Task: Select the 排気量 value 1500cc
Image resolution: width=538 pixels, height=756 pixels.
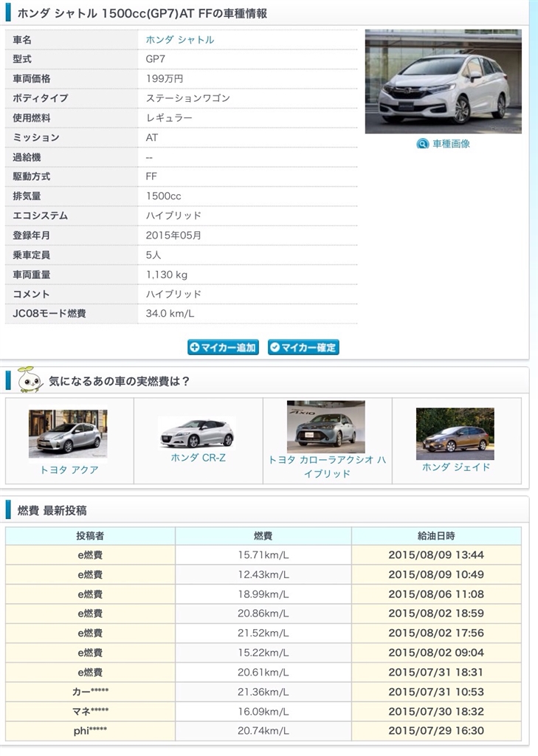Action: tap(163, 196)
